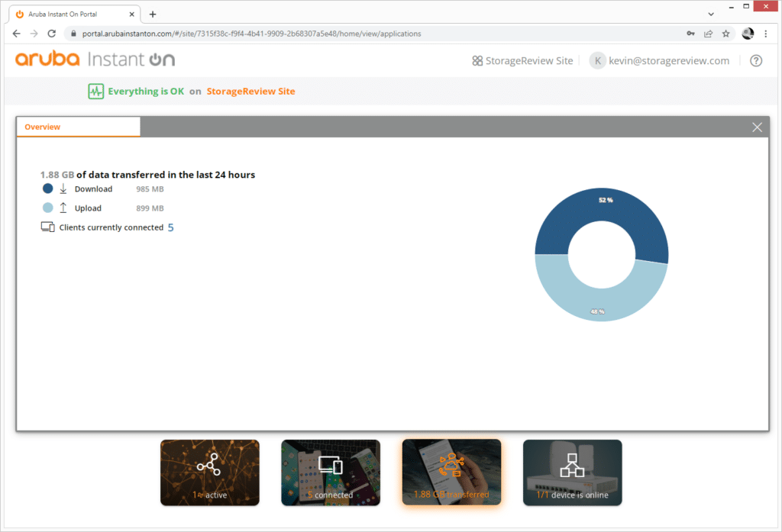This screenshot has height=532, width=782.
Task: Click the download arrow icon
Action: (x=63, y=189)
